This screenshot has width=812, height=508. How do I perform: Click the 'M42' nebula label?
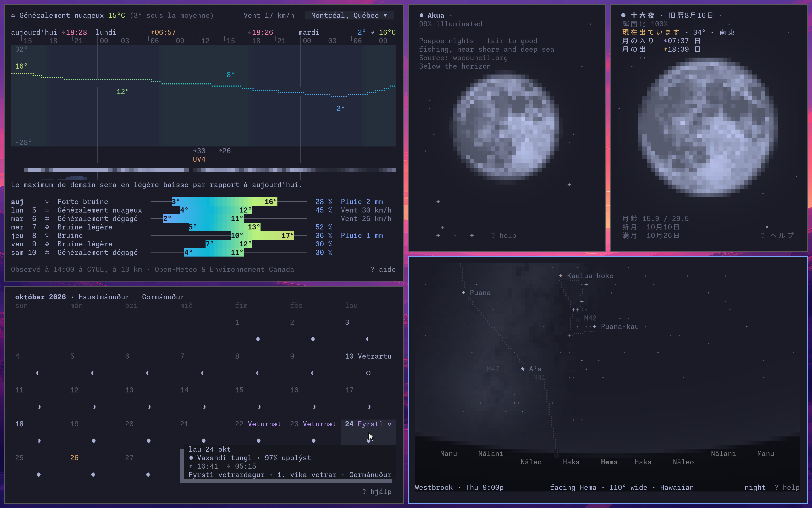[x=590, y=318]
